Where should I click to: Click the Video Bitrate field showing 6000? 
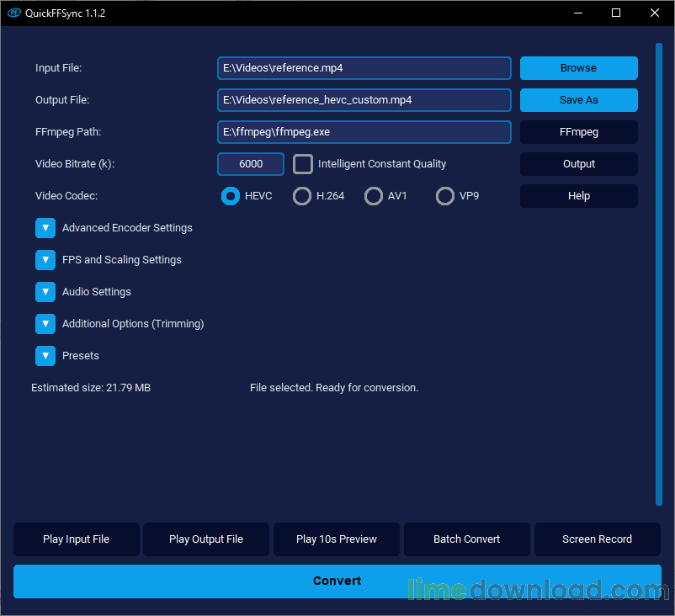pyautogui.click(x=251, y=164)
